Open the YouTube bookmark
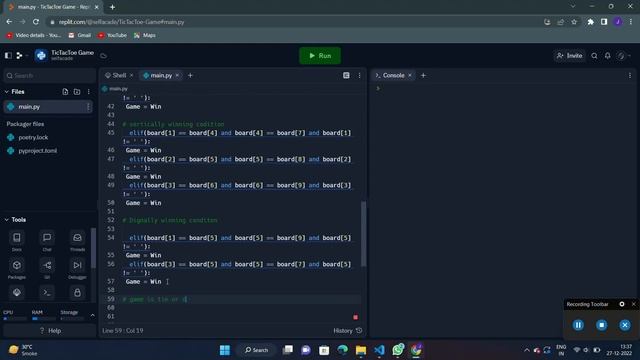 pyautogui.click(x=112, y=36)
